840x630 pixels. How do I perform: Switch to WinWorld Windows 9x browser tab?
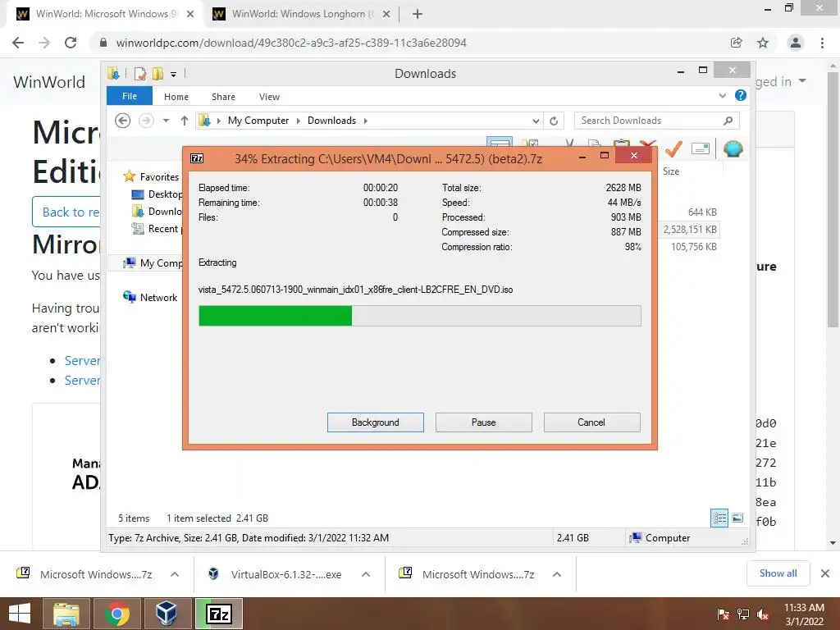click(106, 14)
